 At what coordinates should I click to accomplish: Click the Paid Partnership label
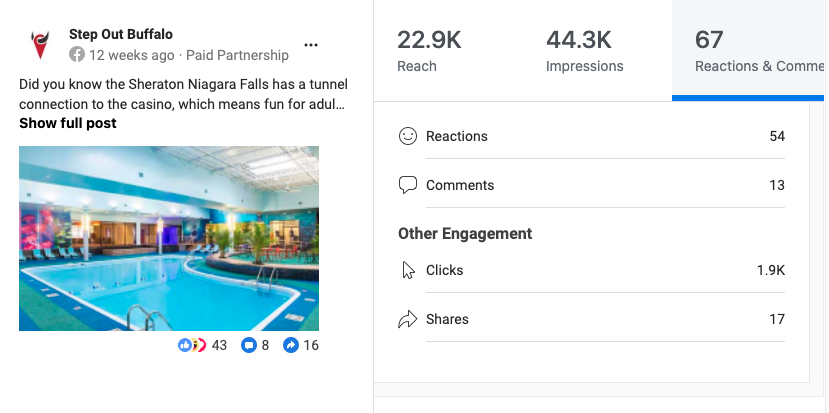(x=237, y=55)
